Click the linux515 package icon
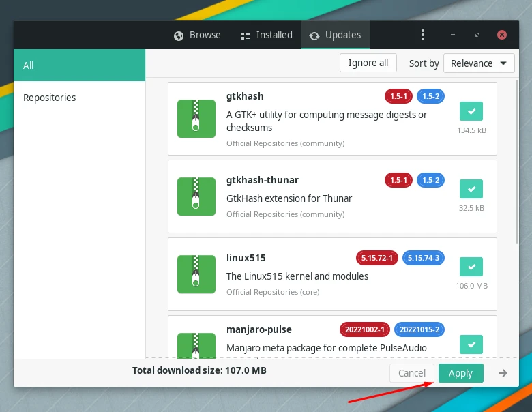532x412 pixels. point(196,274)
